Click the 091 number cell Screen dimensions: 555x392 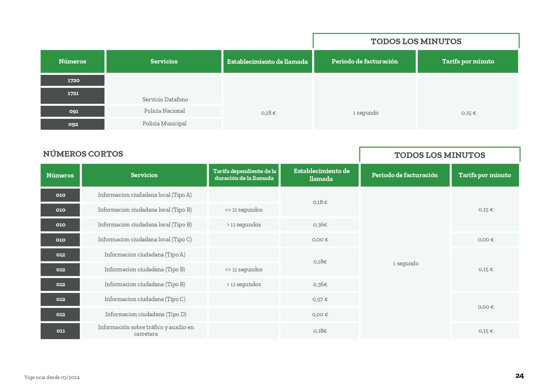pyautogui.click(x=72, y=112)
